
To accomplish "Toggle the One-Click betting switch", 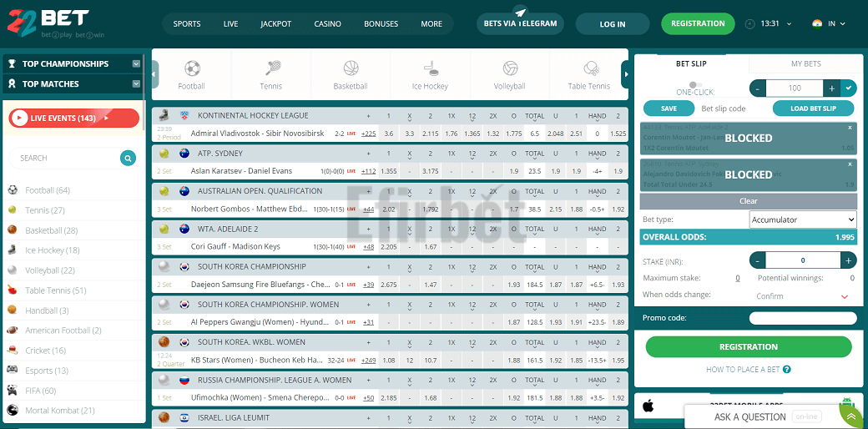I will pos(694,84).
